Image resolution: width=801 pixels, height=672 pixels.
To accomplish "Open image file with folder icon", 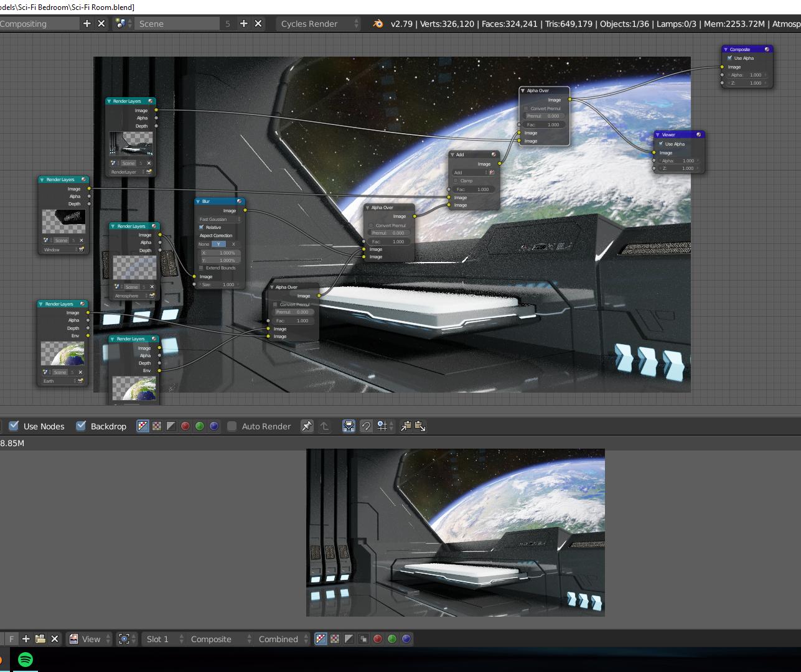I will (40, 639).
